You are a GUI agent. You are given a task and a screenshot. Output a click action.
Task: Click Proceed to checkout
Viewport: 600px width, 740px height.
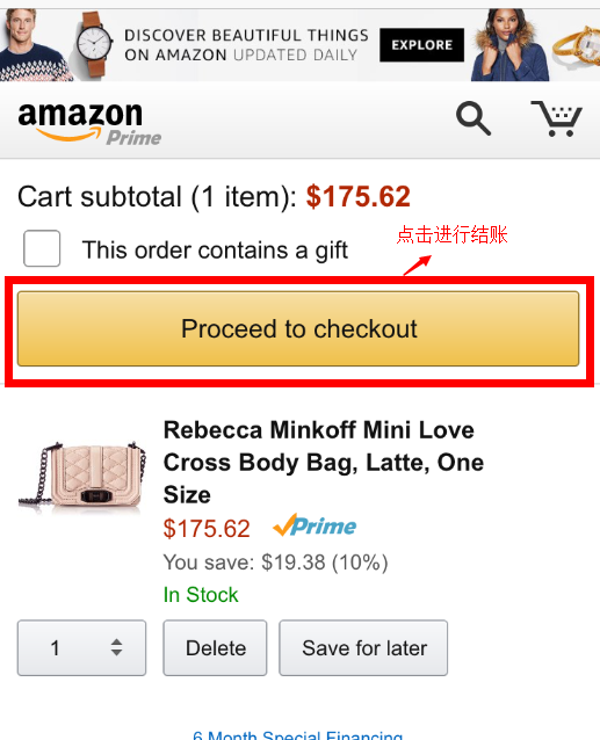pyautogui.click(x=298, y=329)
